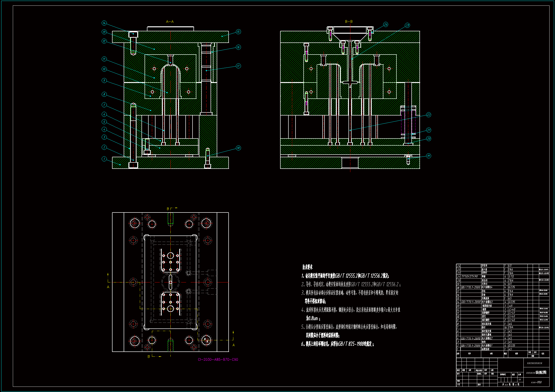This screenshot has width=555, height=392.
Task: Click the B-B section view label
Action: (x=348, y=22)
